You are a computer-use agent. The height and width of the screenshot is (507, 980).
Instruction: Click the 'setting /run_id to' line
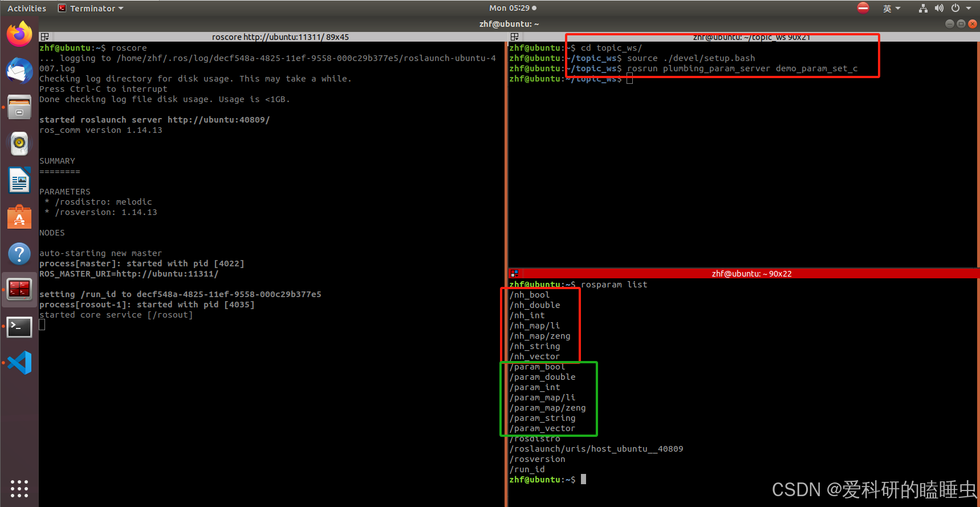click(180, 294)
